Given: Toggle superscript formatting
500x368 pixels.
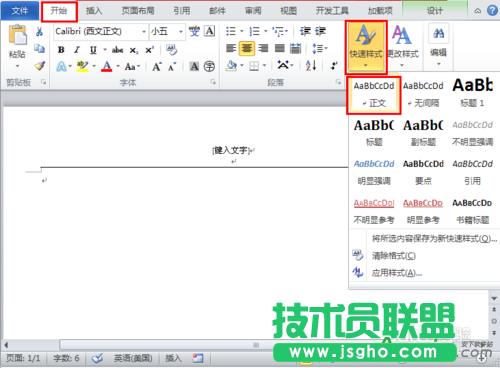Looking at the screenshot, I should pyautogui.click(x=149, y=50).
